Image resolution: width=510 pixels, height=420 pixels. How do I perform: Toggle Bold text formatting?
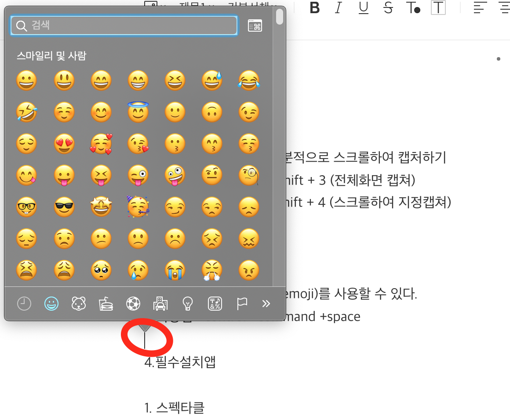[314, 8]
